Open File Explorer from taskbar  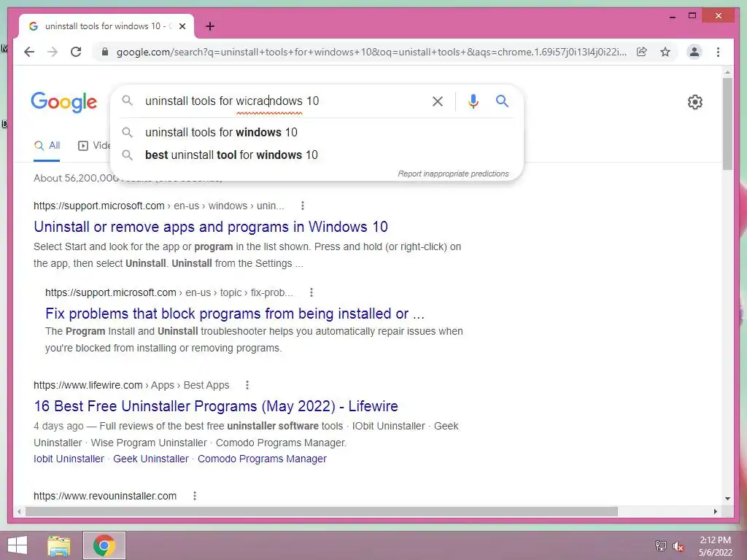59,545
